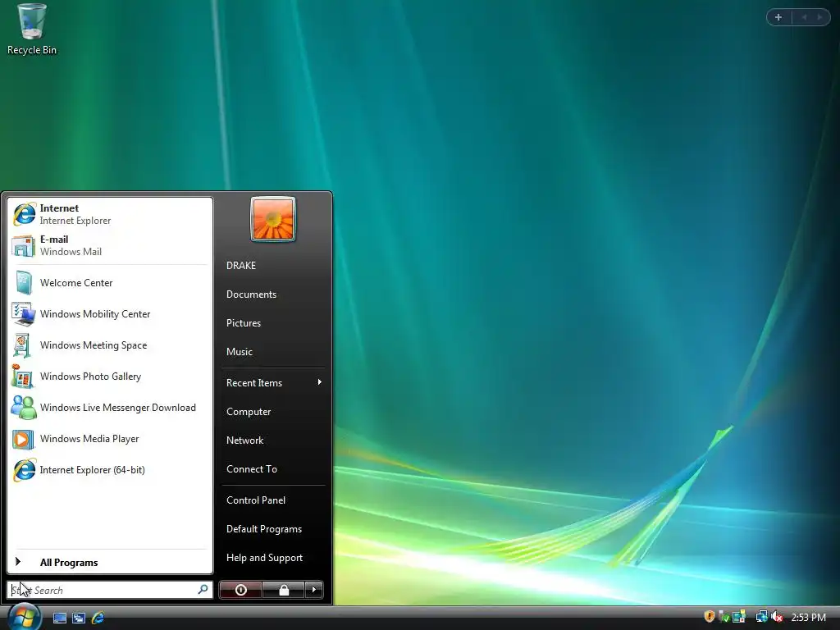840x630 pixels.
Task: Launch Windows Media Player
Action: click(x=110, y=438)
